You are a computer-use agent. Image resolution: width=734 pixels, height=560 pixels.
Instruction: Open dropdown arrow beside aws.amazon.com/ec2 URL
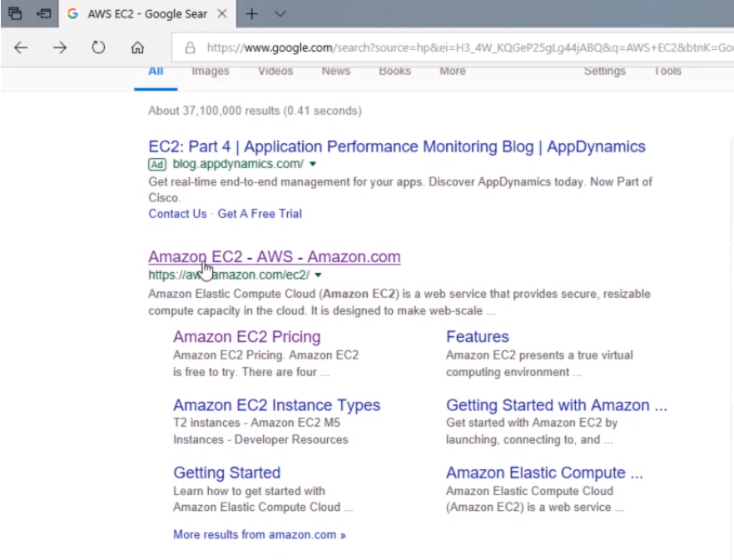pos(319,275)
